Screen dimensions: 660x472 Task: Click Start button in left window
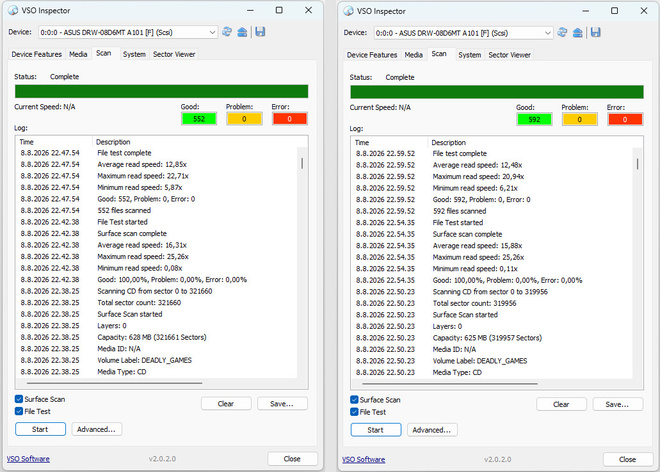[40, 429]
